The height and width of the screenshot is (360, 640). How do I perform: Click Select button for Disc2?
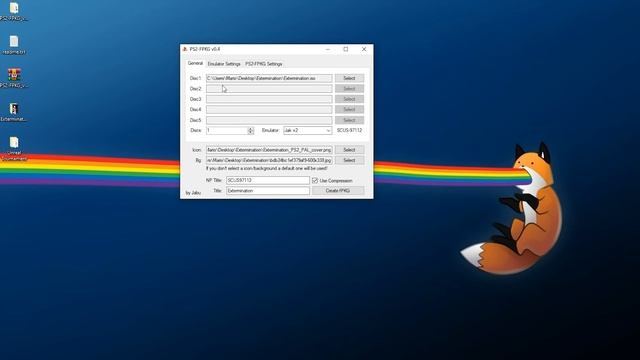pyautogui.click(x=349, y=89)
